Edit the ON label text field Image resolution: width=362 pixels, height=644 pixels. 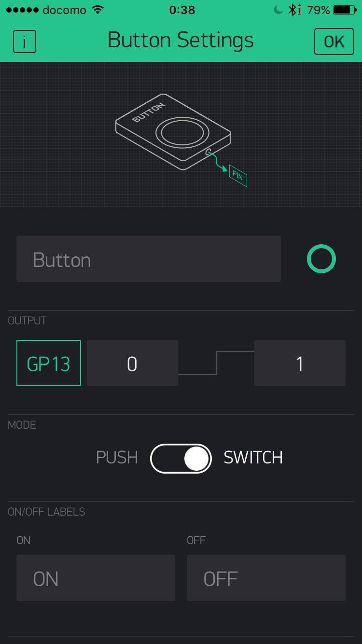(96, 578)
